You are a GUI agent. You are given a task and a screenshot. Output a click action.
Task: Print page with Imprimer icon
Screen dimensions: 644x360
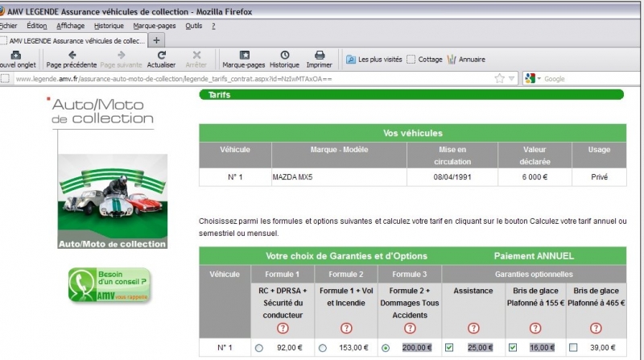320,55
